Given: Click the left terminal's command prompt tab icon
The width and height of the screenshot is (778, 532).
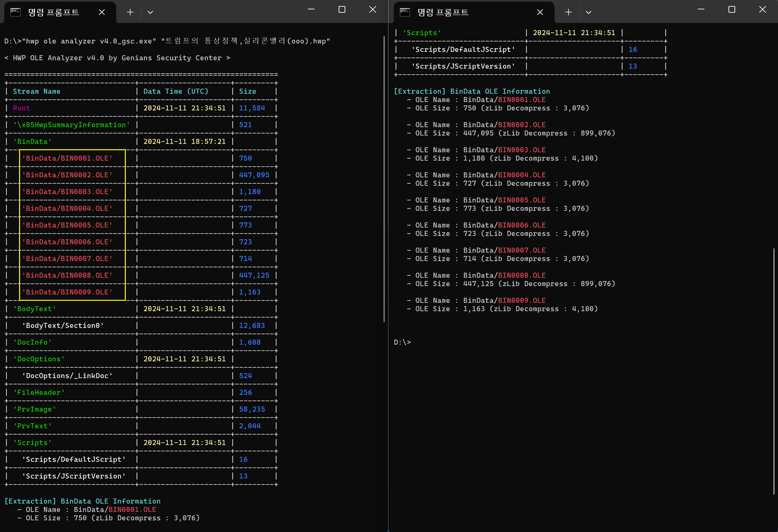Looking at the screenshot, I should click(15, 12).
